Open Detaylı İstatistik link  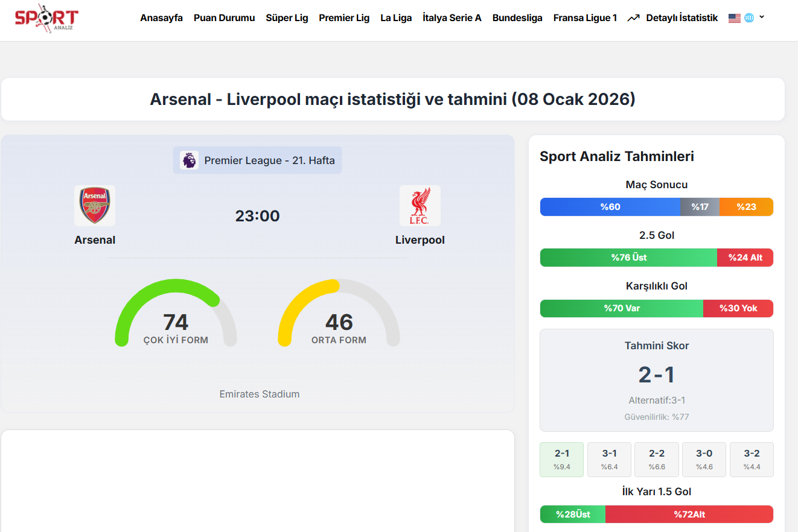click(x=682, y=18)
